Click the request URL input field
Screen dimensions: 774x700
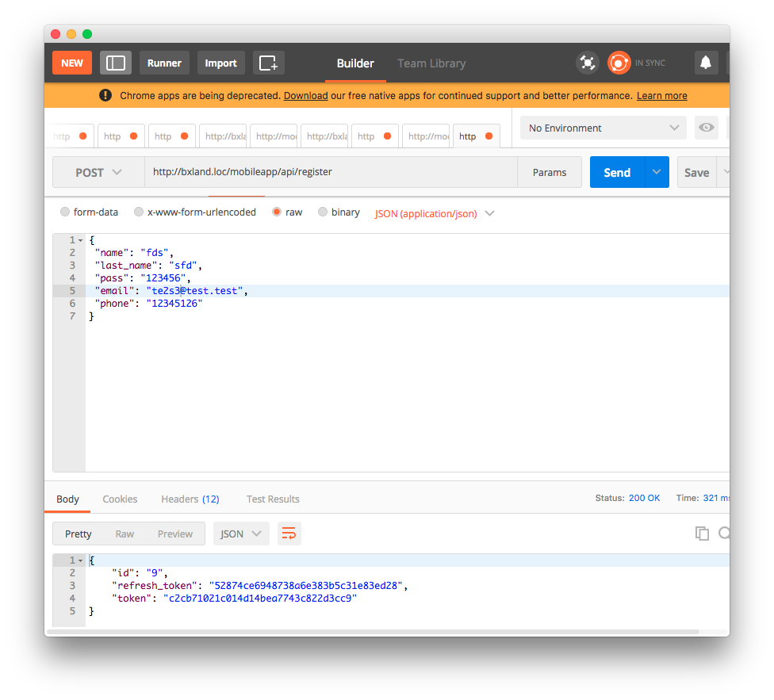click(330, 172)
